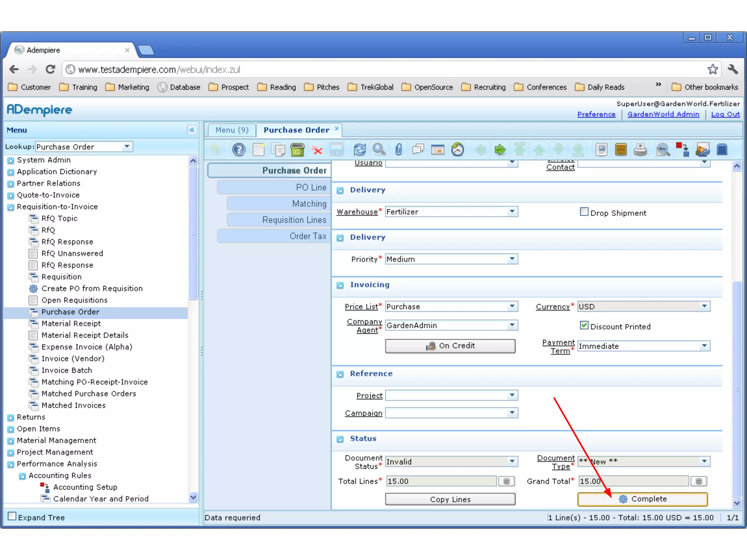
Task: Open the GardenWorld Admin link
Action: pyautogui.click(x=663, y=114)
